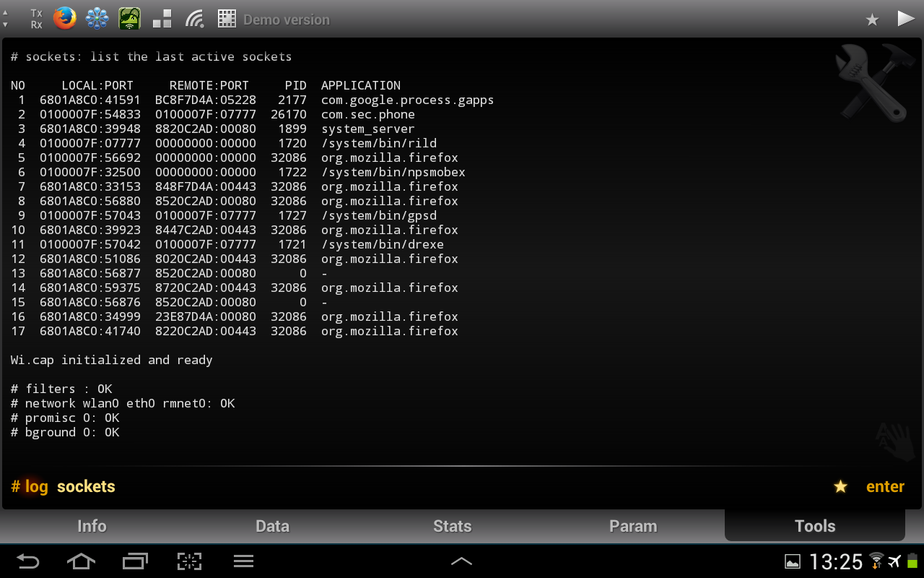Image resolution: width=924 pixels, height=578 pixels.
Task: Tap the green battery status icon
Action: (912, 561)
